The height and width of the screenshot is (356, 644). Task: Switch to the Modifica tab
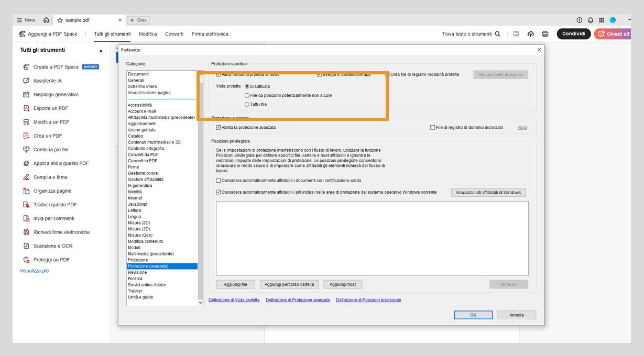point(147,33)
